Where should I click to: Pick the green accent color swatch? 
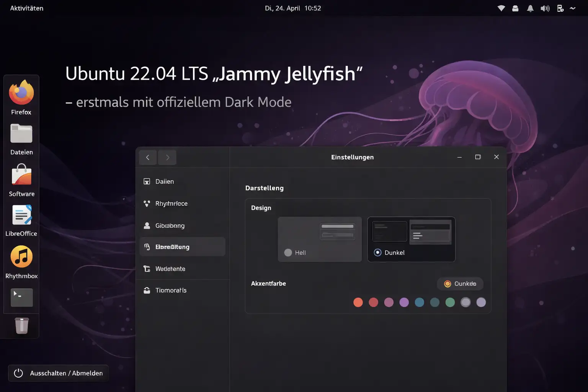450,302
